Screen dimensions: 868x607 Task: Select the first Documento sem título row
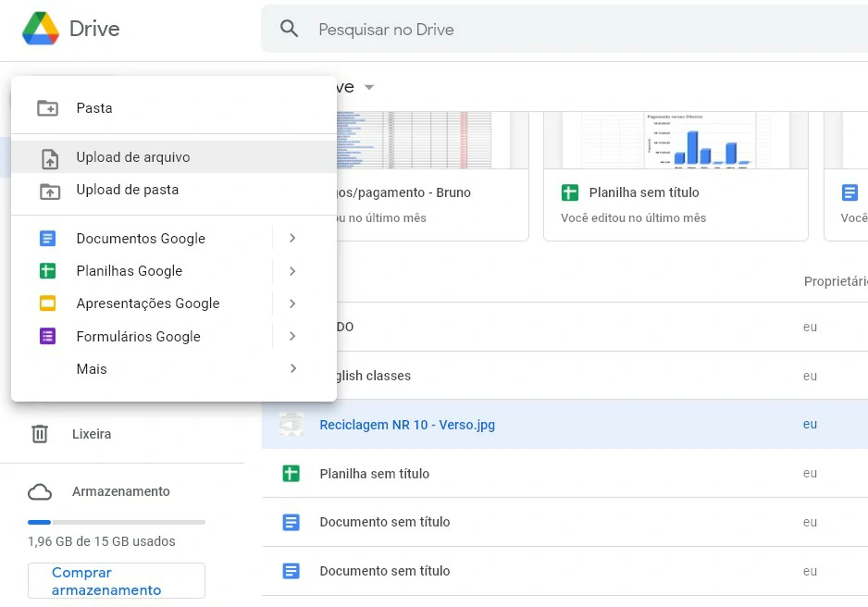coord(564,523)
